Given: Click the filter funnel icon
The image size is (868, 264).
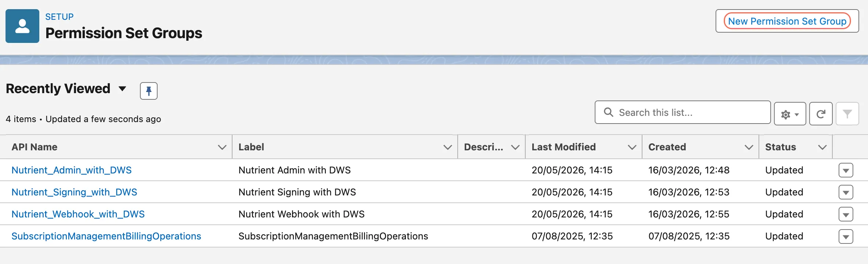Looking at the screenshot, I should tap(847, 114).
